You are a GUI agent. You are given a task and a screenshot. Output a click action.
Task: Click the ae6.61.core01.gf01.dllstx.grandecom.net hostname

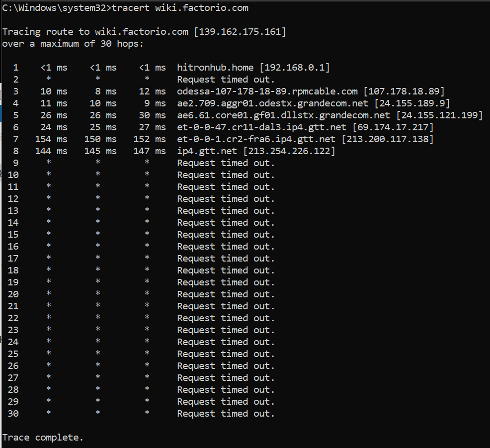point(284,115)
